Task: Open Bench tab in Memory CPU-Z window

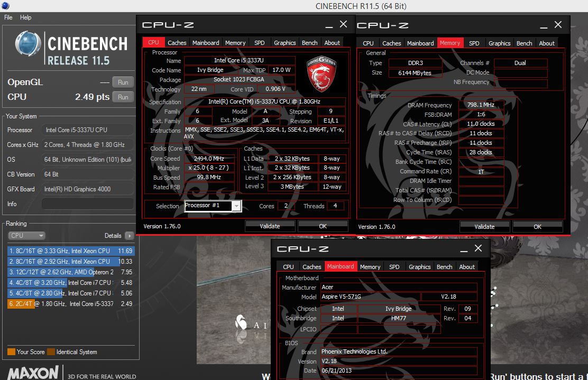Action: click(x=524, y=43)
